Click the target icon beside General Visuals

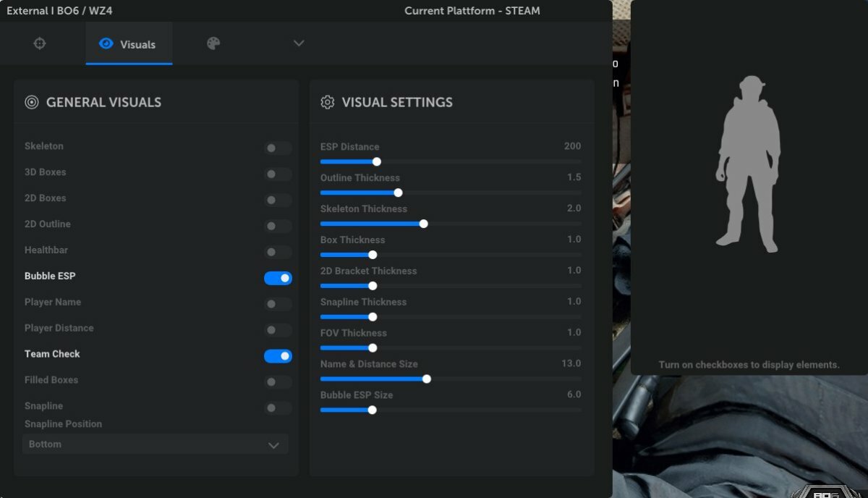point(31,102)
